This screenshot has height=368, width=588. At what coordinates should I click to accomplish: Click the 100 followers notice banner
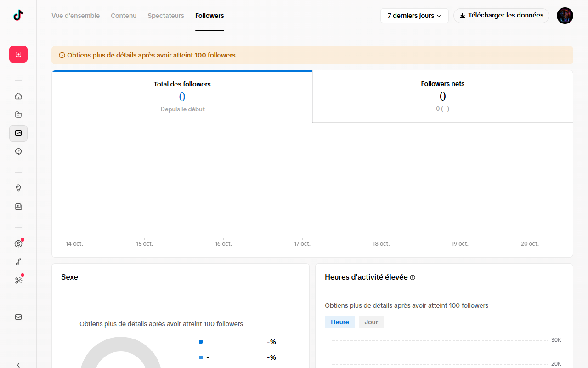(x=312, y=55)
